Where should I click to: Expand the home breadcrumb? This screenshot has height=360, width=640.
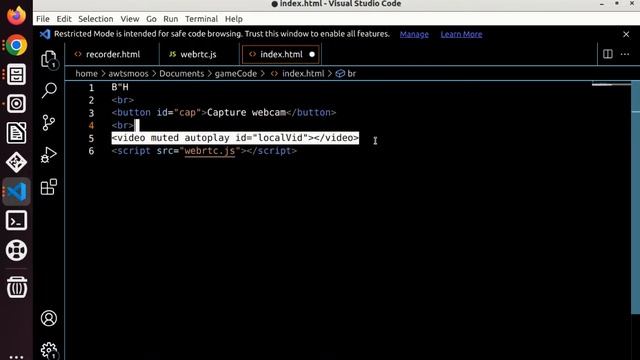pos(87,73)
